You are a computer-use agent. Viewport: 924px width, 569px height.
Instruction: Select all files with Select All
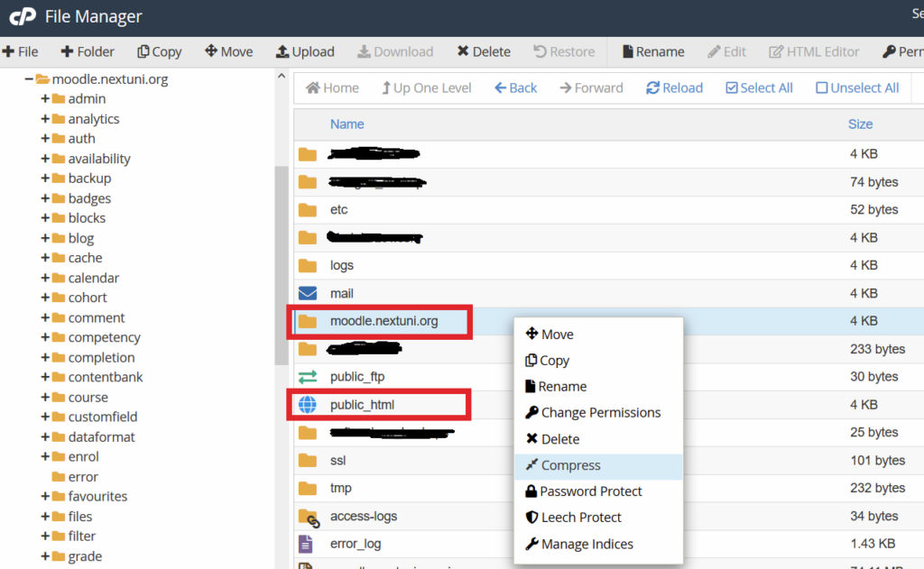tap(759, 87)
